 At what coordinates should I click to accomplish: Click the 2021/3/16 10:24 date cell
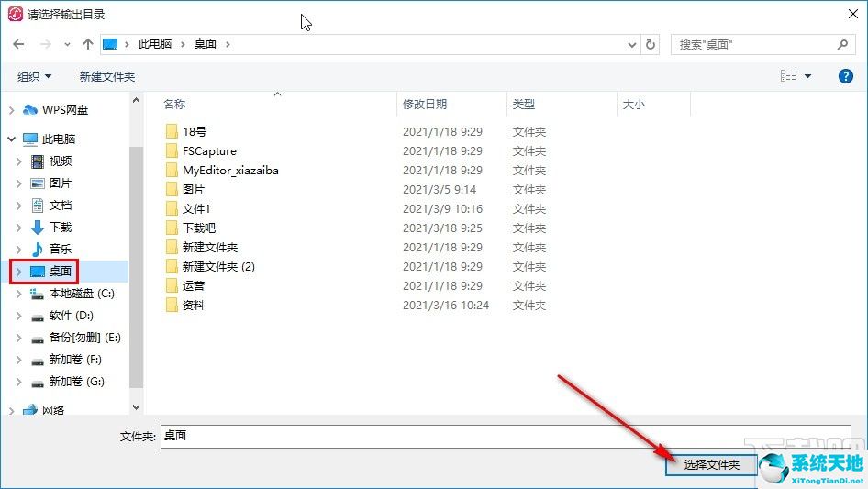coord(446,306)
